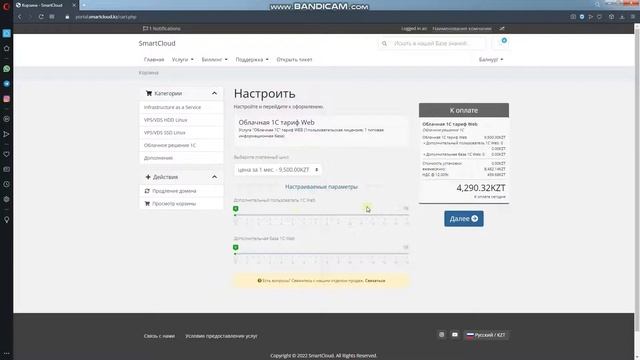The width and height of the screenshot is (640, 360).
Task: Click the Связаться link in the yellow notice
Action: (375, 281)
